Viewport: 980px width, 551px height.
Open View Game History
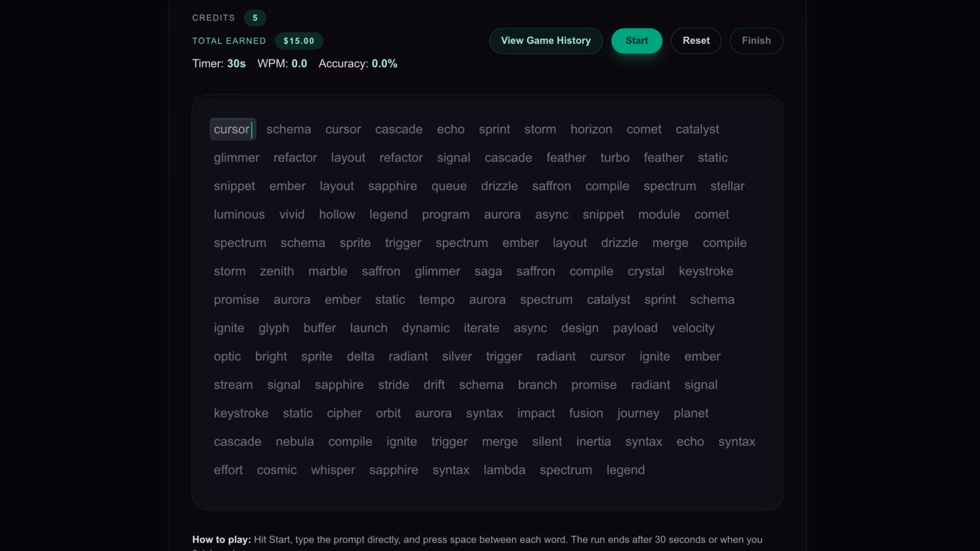[x=545, y=41]
